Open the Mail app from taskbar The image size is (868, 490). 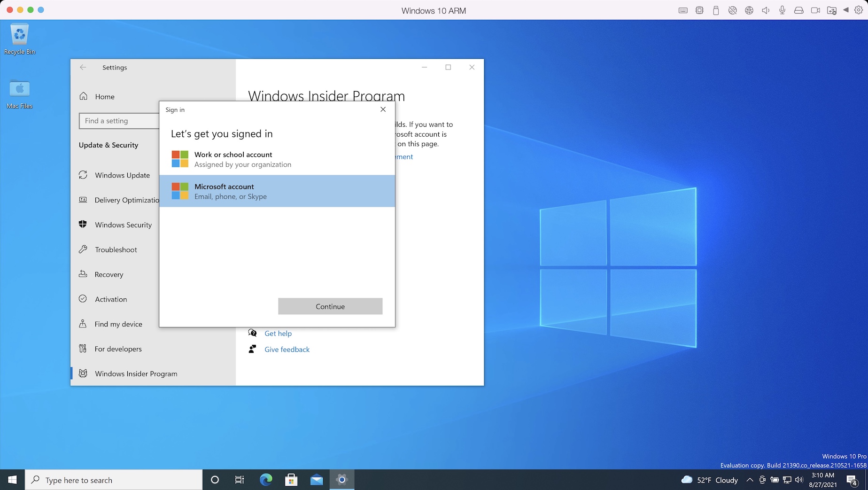pyautogui.click(x=317, y=480)
